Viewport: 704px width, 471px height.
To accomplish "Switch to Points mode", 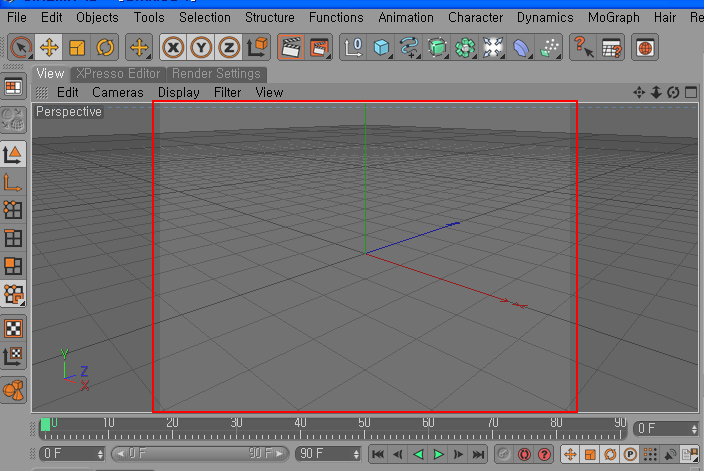I will [x=13, y=210].
